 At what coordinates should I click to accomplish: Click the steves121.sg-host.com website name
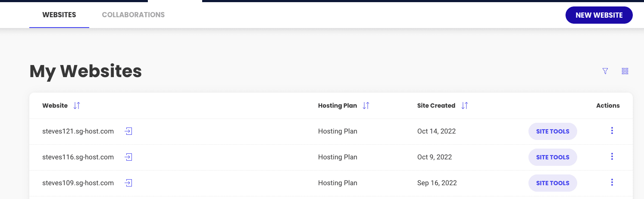click(78, 131)
